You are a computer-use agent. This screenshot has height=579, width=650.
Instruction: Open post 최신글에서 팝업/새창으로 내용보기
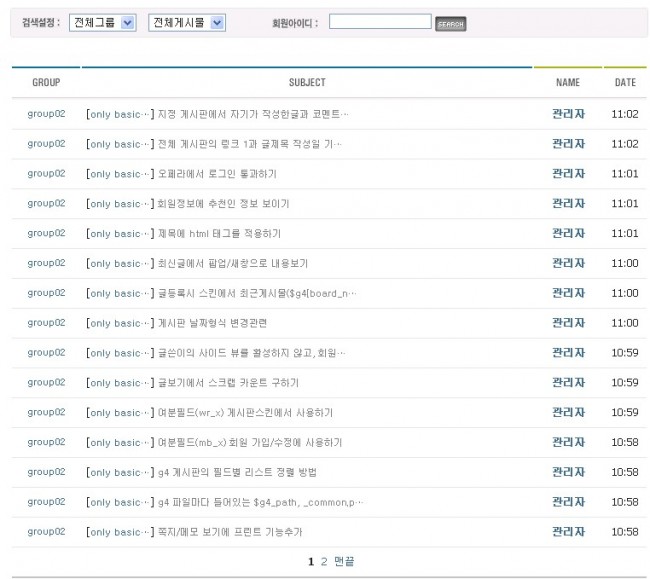pyautogui.click(x=232, y=264)
